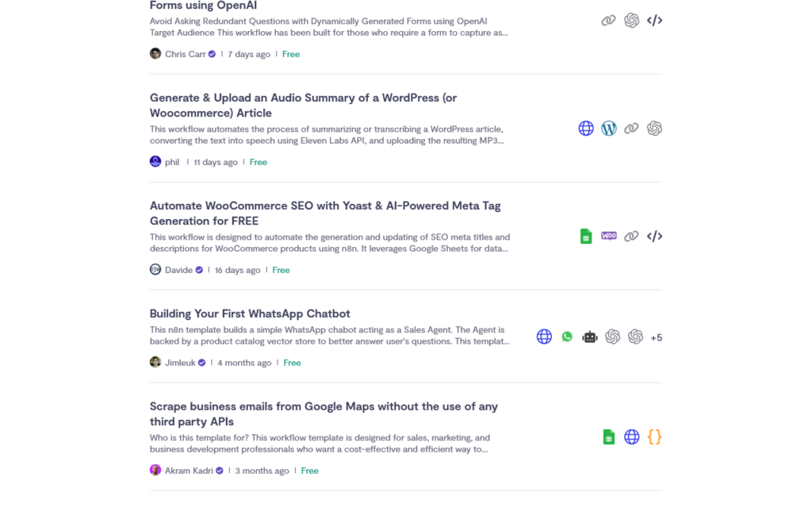Click Akram Kadri's profile avatar
Screen dimensions: 812x508
coord(155,470)
